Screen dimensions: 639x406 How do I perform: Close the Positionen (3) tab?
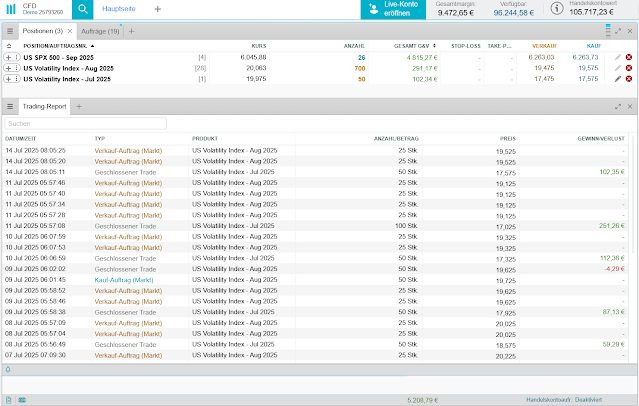point(70,31)
